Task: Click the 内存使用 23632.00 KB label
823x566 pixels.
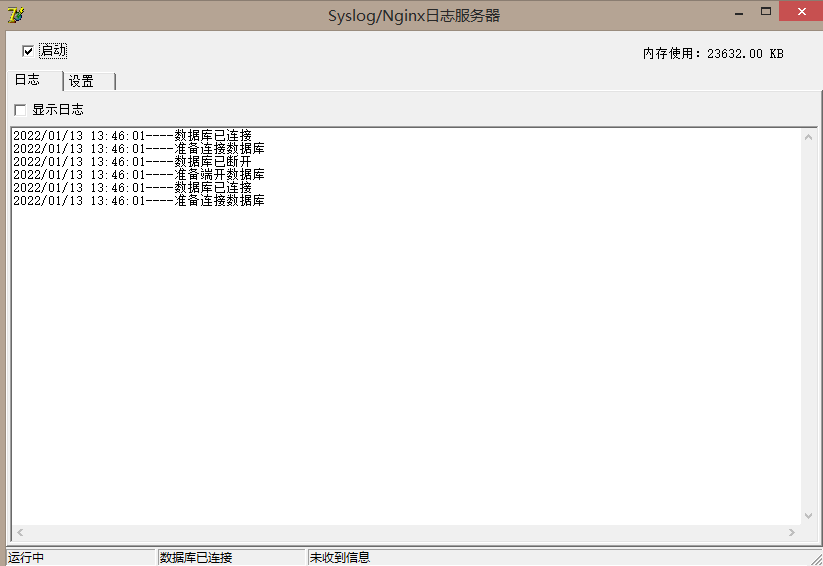Action: click(713, 54)
